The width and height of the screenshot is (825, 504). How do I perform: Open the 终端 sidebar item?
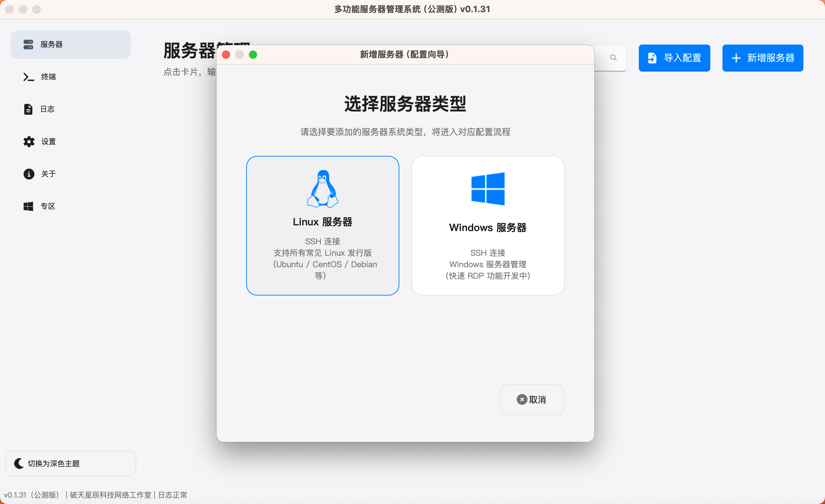pos(71,77)
